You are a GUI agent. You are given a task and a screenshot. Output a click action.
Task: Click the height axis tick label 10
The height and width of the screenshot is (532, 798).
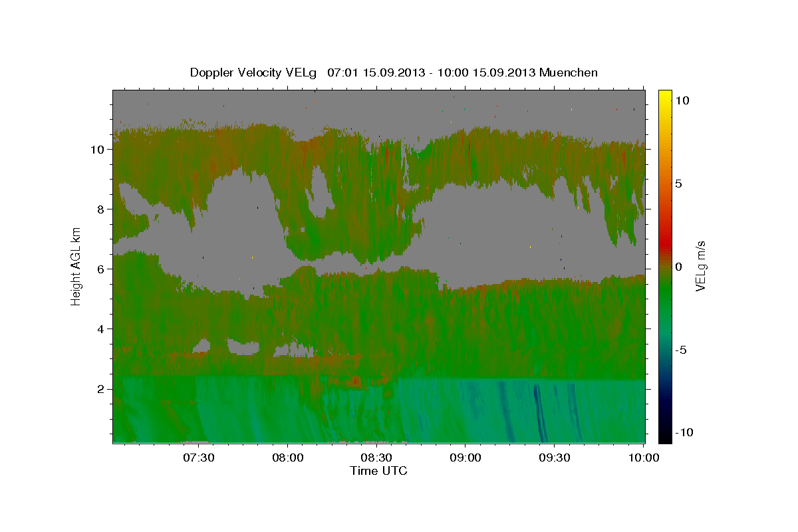(x=99, y=150)
